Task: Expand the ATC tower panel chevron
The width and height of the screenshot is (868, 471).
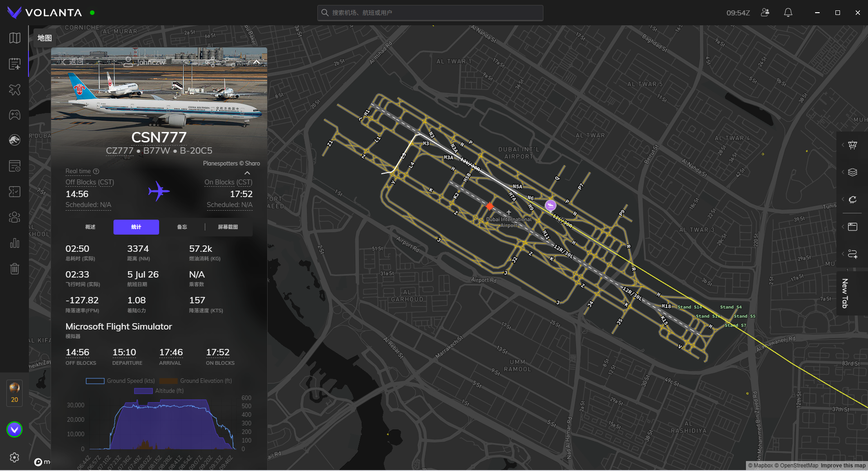Action: click(x=843, y=145)
